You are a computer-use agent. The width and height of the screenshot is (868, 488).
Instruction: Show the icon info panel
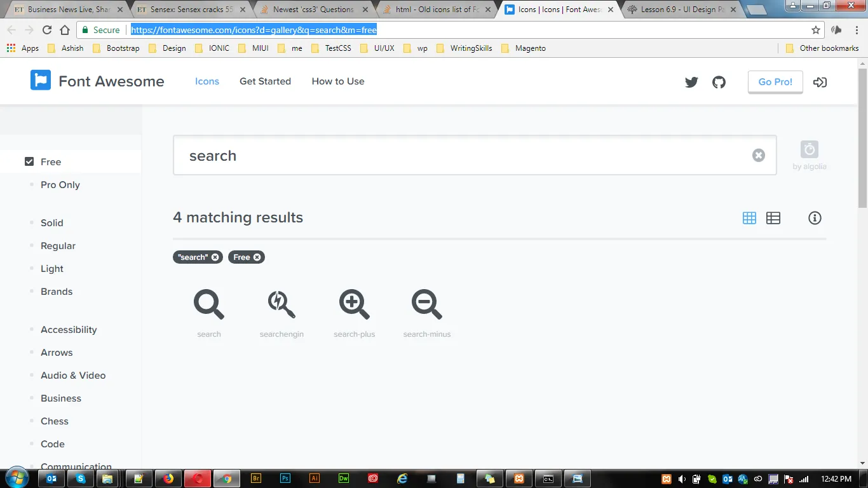pos(815,218)
